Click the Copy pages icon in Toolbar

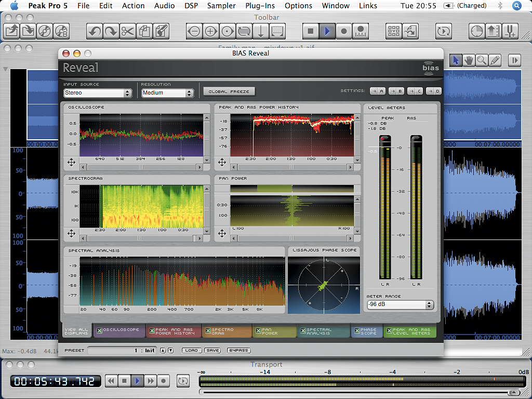(144, 32)
